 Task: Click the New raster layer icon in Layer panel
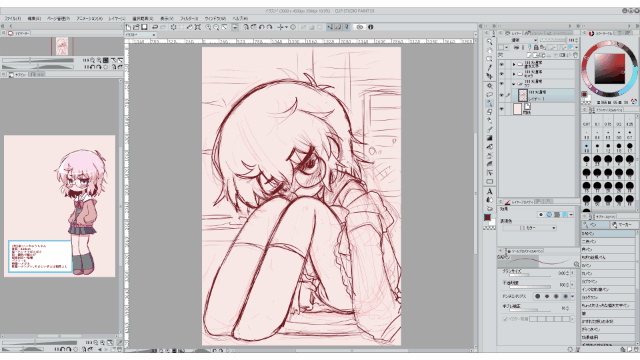[x=529, y=55]
